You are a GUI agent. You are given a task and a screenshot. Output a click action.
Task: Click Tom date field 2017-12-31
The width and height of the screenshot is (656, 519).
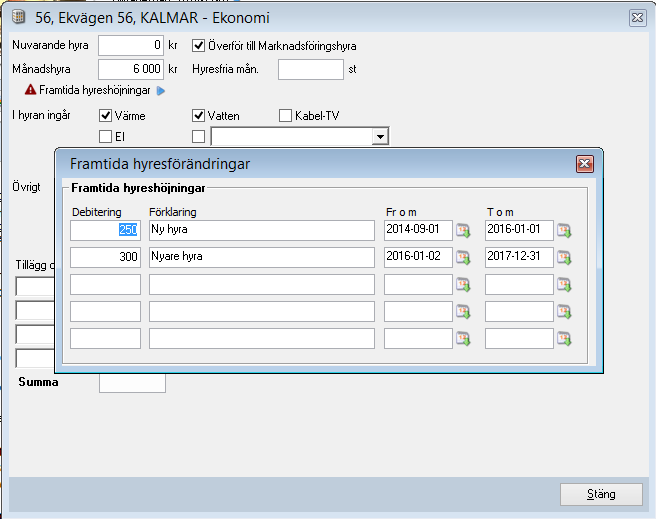519,257
